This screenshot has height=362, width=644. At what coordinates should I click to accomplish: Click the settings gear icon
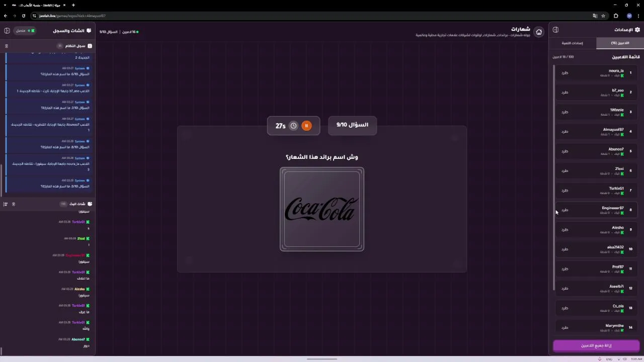(x=637, y=30)
